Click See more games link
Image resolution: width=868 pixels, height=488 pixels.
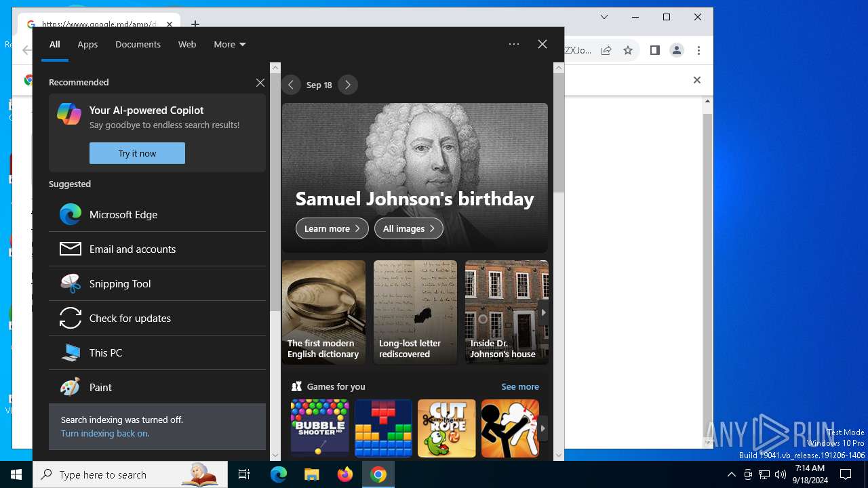[520, 386]
